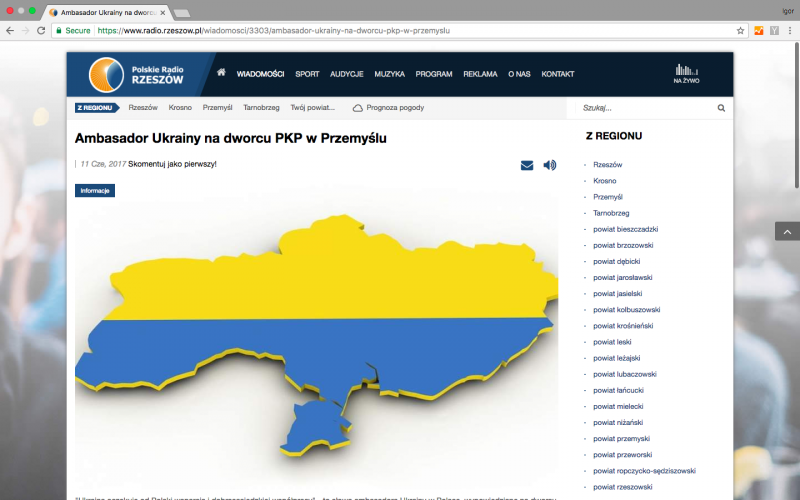
Task: Click the Skomentuj jako pierwszy! link
Action: click(172, 164)
